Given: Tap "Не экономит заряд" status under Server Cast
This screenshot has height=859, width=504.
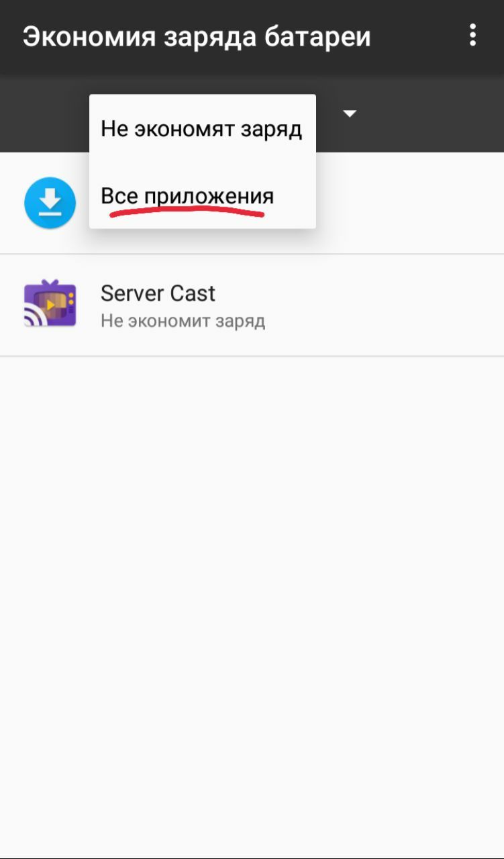Looking at the screenshot, I should pos(183,321).
